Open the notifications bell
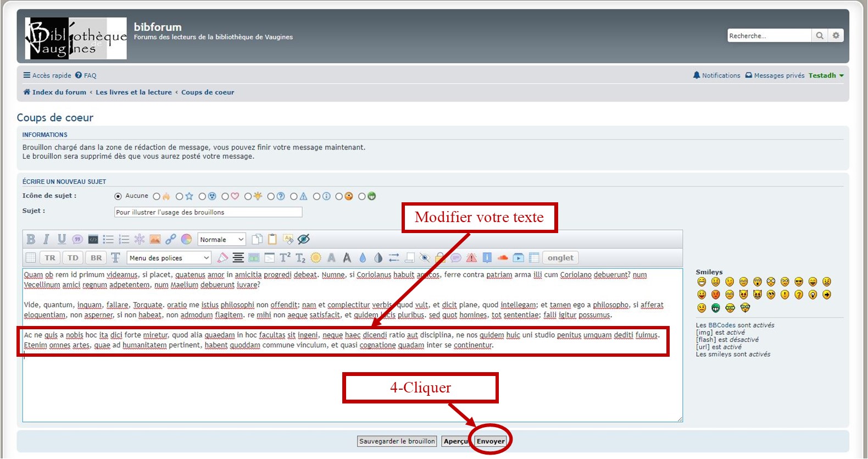Viewport: 868px width, 459px height. tap(697, 75)
